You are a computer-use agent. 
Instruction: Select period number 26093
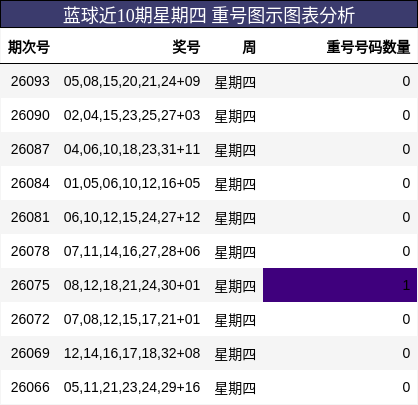point(30,81)
